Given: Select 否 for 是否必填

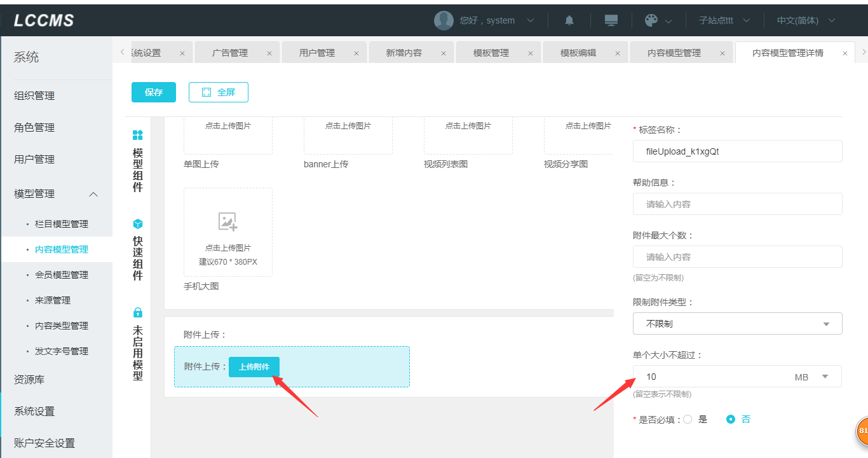Looking at the screenshot, I should pos(731,419).
